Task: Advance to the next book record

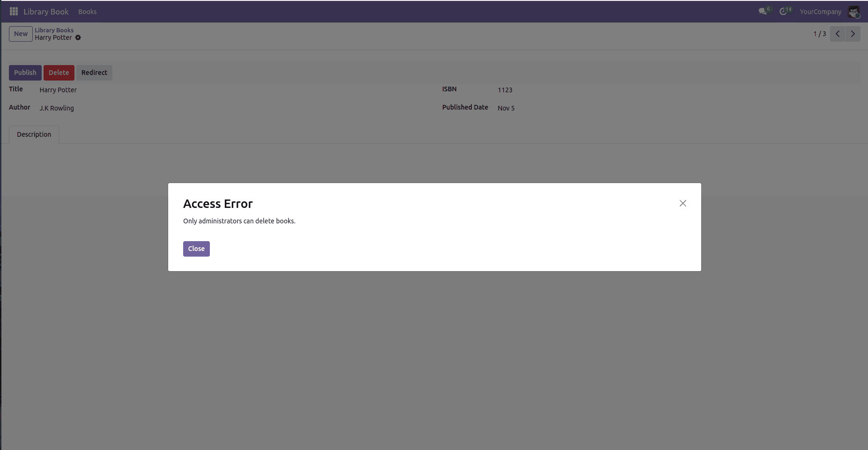Action: click(x=853, y=34)
